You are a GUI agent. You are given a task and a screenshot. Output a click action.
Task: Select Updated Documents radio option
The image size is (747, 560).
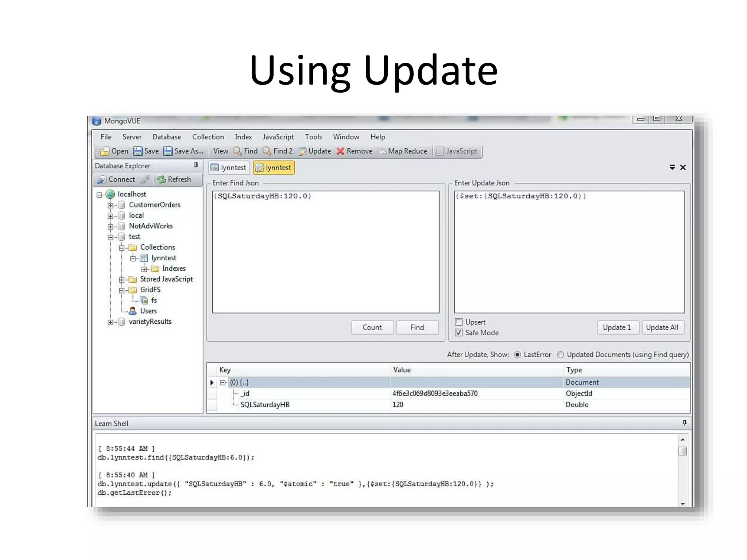pos(560,355)
